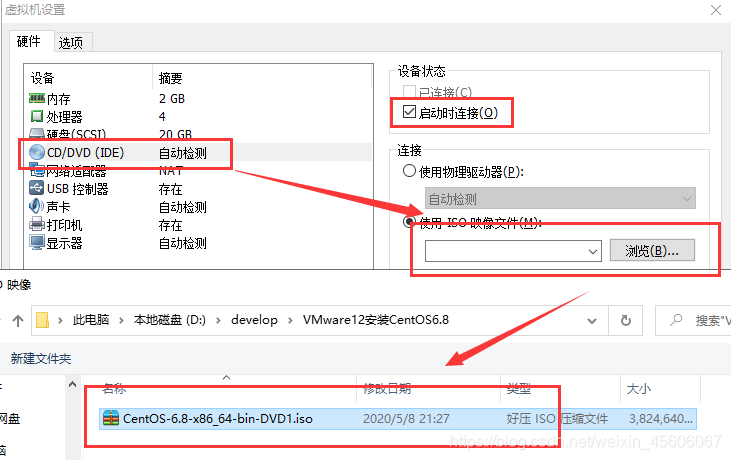Sort by 修改日期 column header
Screen dimensions: 731x460
pyautogui.click(x=387, y=388)
